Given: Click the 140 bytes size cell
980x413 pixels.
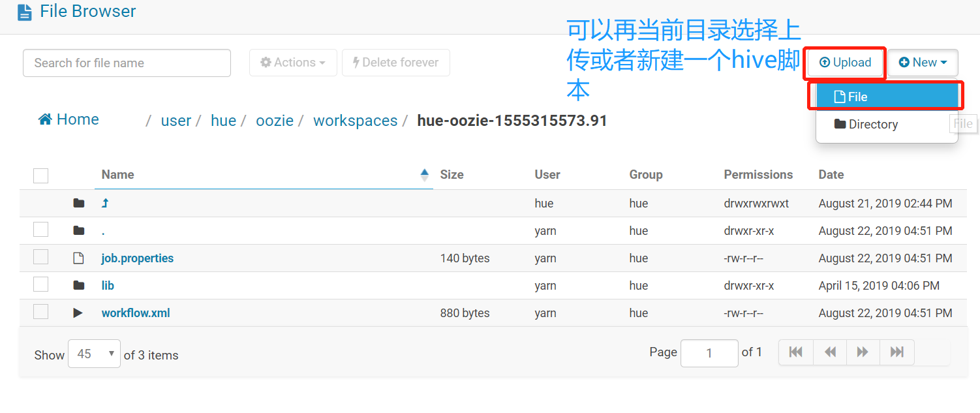Looking at the screenshot, I should pyautogui.click(x=465, y=258).
